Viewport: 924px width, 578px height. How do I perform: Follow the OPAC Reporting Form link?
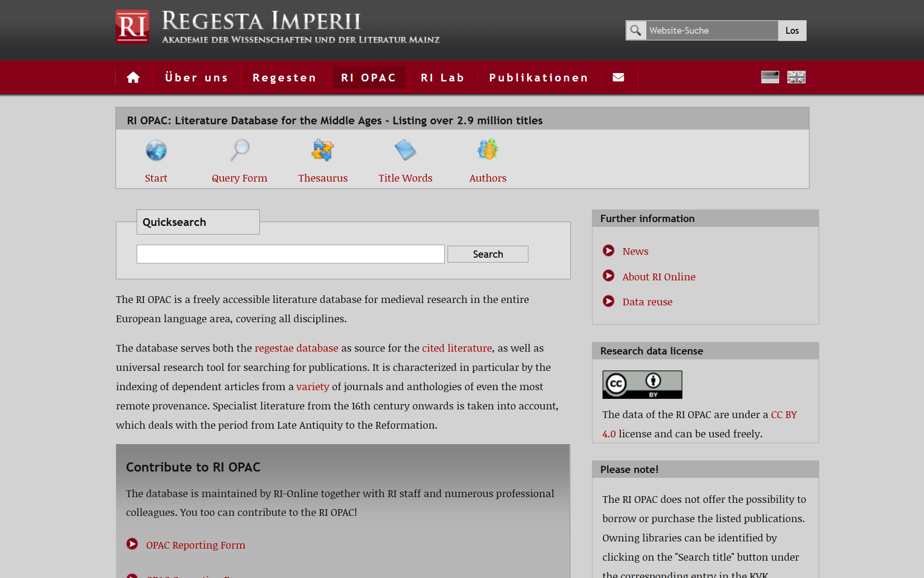(195, 545)
